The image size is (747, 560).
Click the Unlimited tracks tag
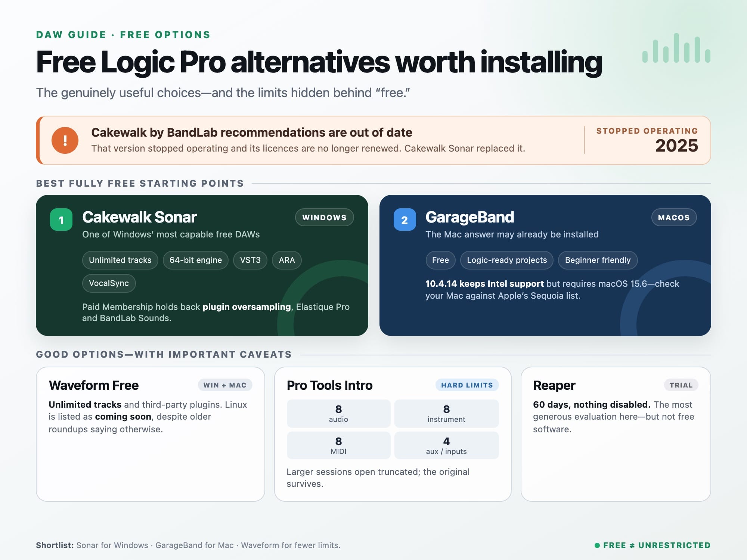[x=120, y=260]
